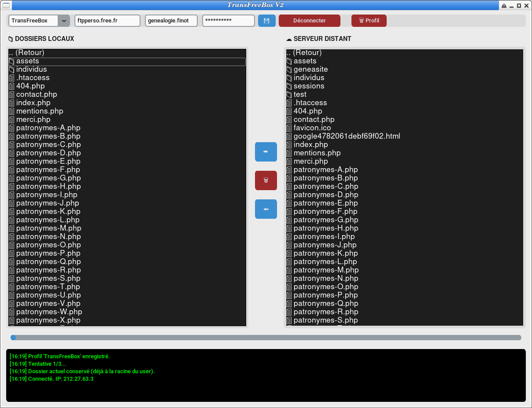Select remote test folder
The image size is (532, 408).
405,95
